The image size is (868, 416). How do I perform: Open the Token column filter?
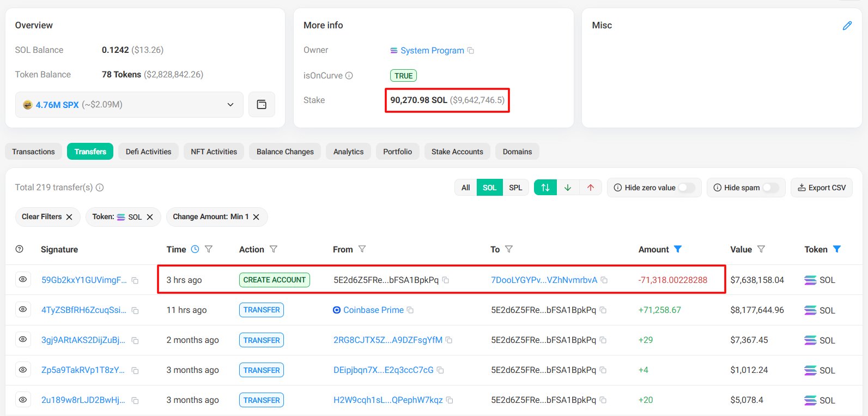pyautogui.click(x=837, y=249)
